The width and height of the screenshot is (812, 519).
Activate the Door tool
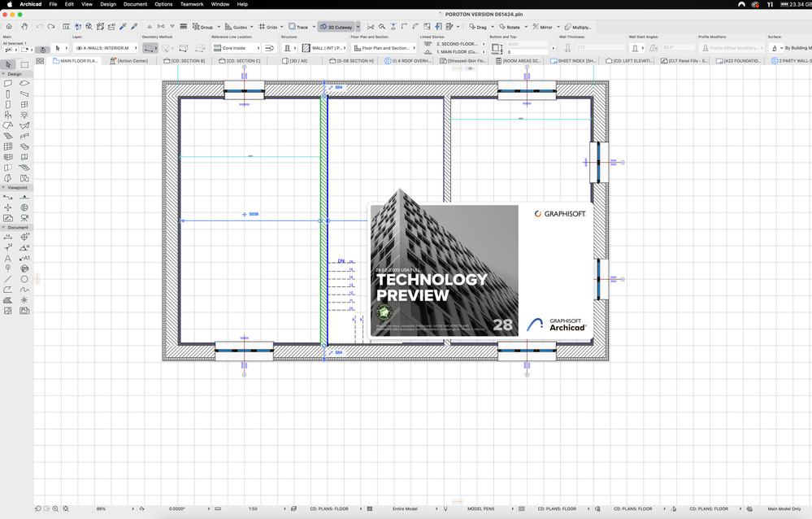8,104
